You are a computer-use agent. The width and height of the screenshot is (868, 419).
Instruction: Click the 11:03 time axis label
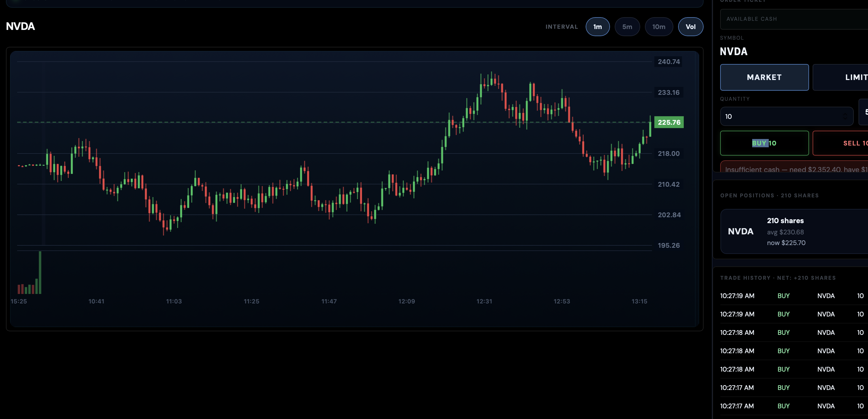tap(174, 301)
